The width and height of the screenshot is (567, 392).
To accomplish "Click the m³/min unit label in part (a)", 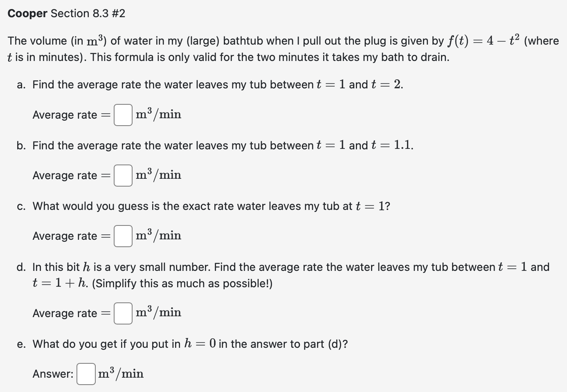I will pos(158,115).
